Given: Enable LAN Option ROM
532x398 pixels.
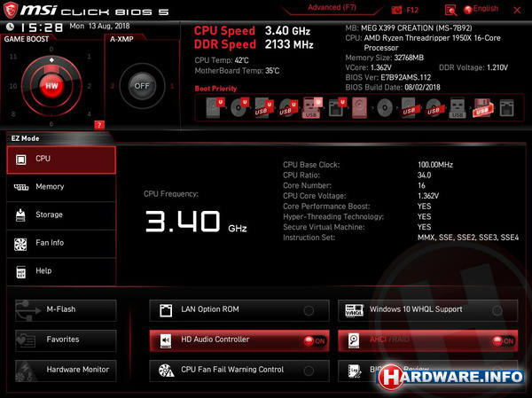Looking at the screenshot, I should click(239, 310).
